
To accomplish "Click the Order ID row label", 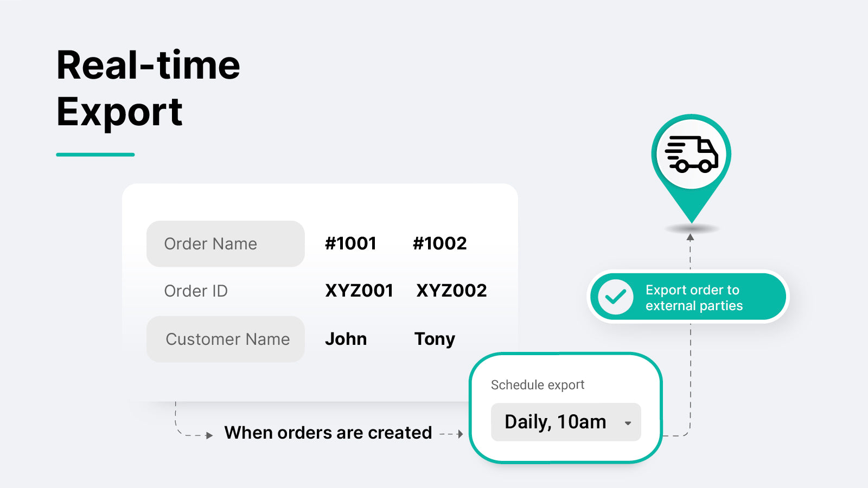I will (x=196, y=291).
